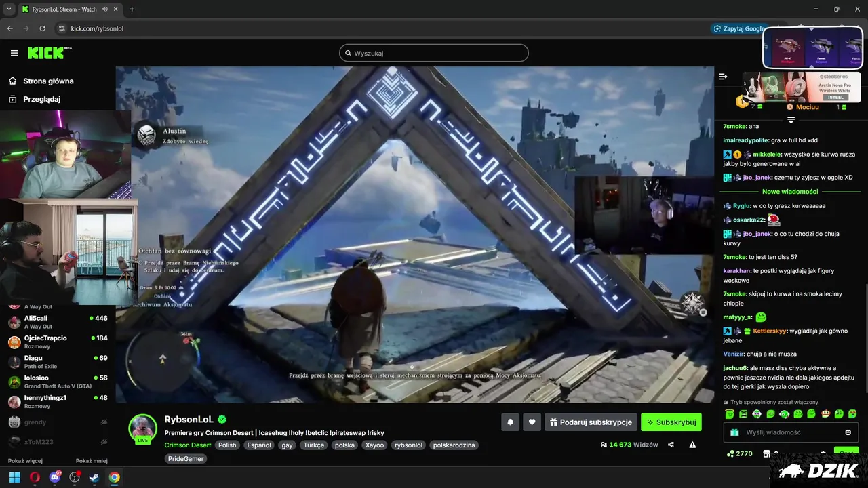Click chat username karakhan
Viewport: 868px width, 488px height.
coord(737,270)
